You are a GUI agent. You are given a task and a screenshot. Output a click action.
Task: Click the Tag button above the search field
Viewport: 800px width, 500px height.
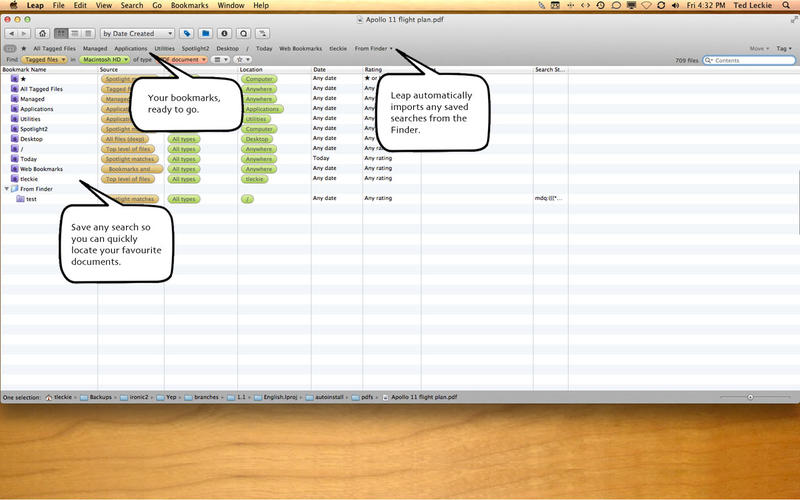783,48
